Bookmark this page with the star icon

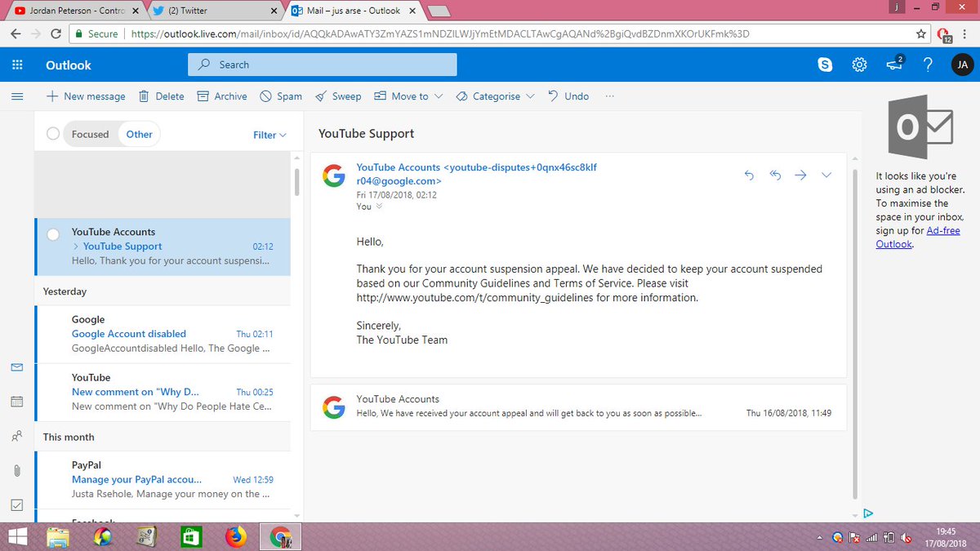point(921,34)
